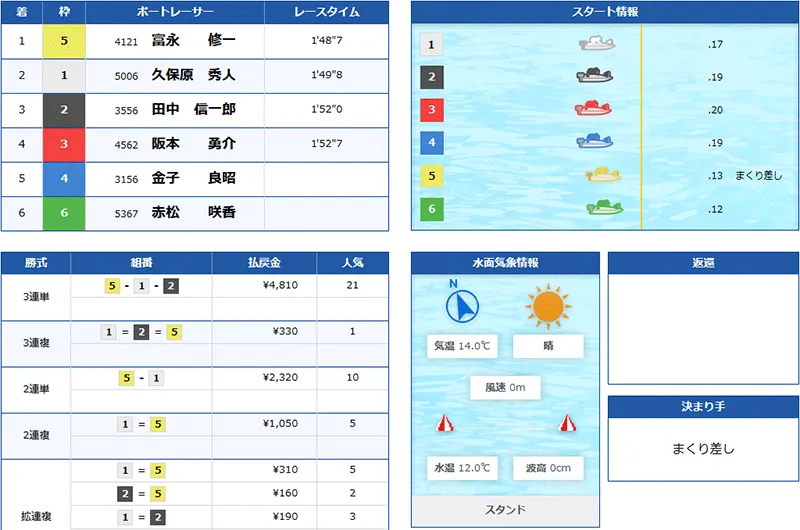Click race time 1'52"0
Image resolution: width=800 pixels, height=530 pixels.
coord(327,109)
